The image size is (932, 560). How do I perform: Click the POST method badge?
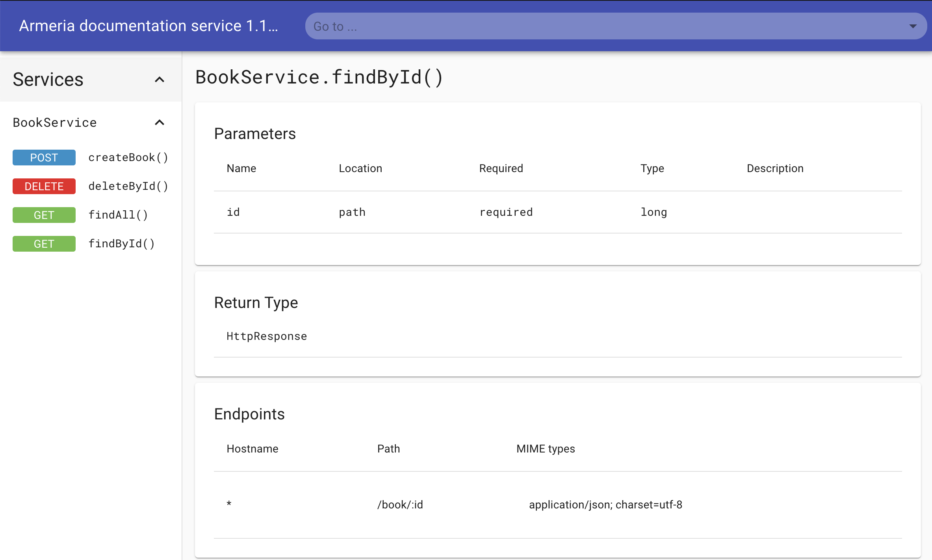point(44,158)
